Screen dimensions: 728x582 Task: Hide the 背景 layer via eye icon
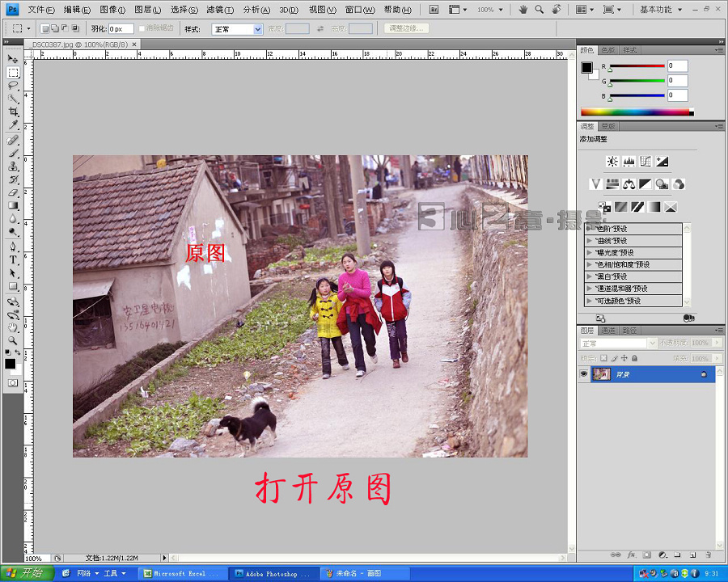(583, 374)
